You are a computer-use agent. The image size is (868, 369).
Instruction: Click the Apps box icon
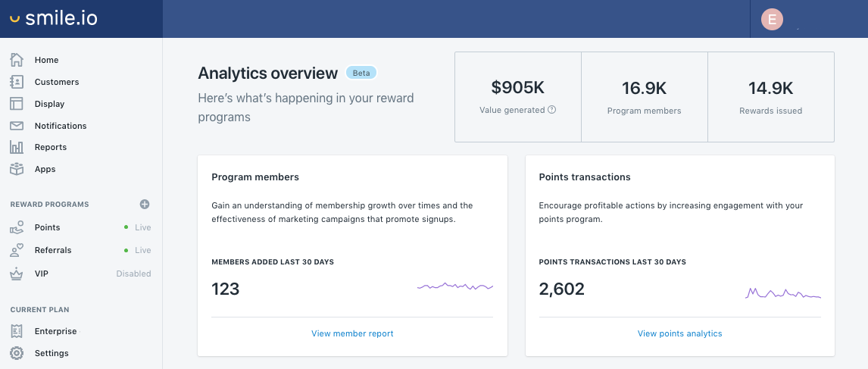[x=17, y=169]
